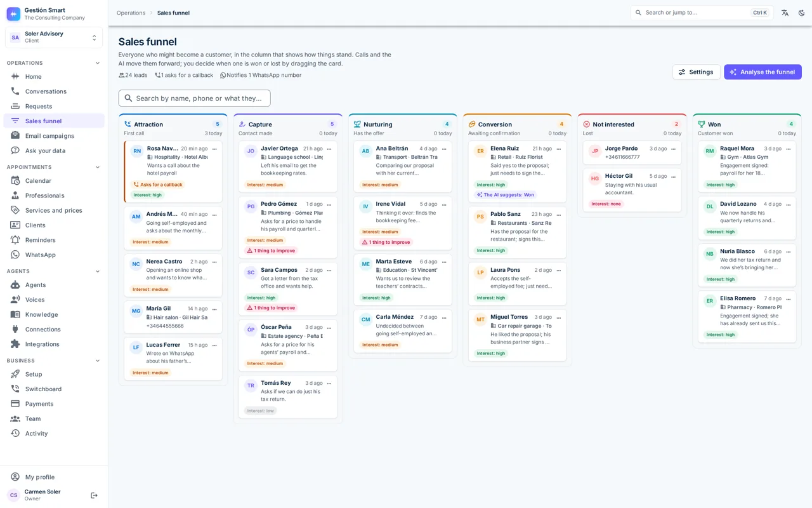Viewport: 812px width, 508px height.
Task: Click the Requests sidebar icon
Action: point(15,106)
